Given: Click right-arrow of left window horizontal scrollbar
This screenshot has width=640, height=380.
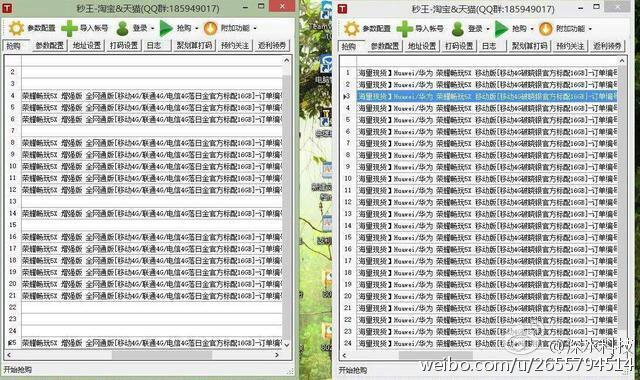Looking at the screenshot, I should coord(277,355).
